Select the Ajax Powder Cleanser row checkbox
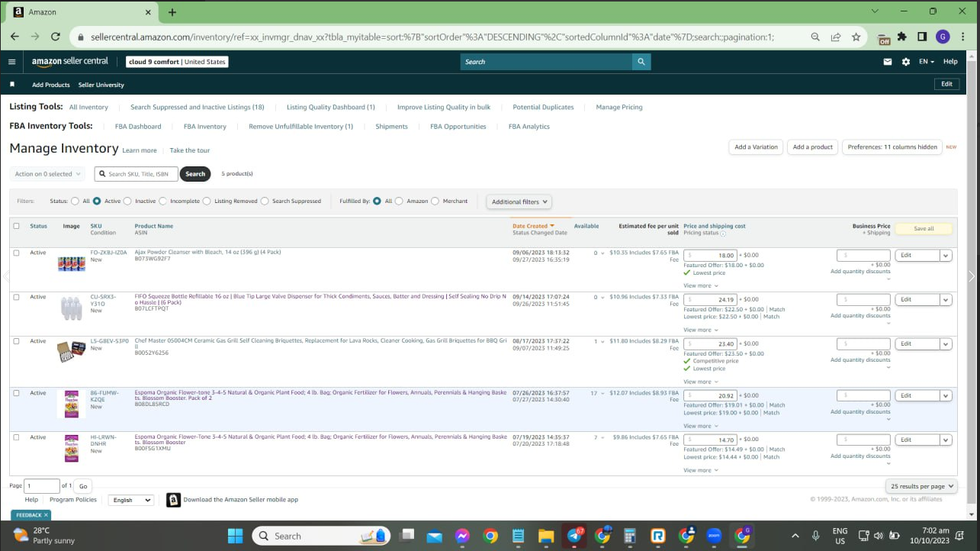The height and width of the screenshot is (551, 980). tap(16, 253)
